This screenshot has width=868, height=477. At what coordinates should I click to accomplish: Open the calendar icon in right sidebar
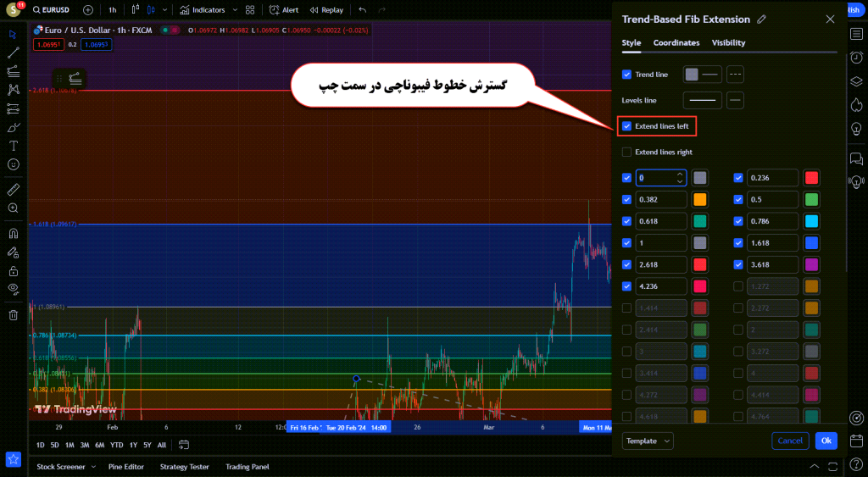(x=856, y=441)
